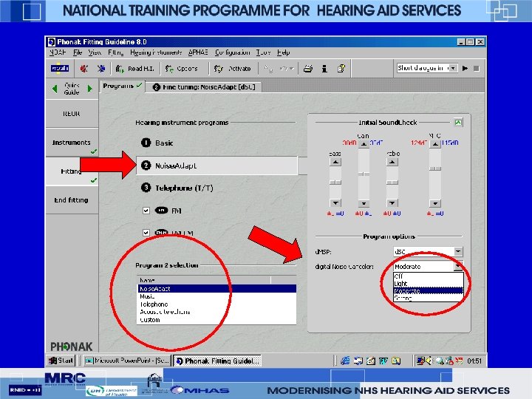Decrease MPO with the down arrow
The image size is (532, 399).
[x=435, y=204]
